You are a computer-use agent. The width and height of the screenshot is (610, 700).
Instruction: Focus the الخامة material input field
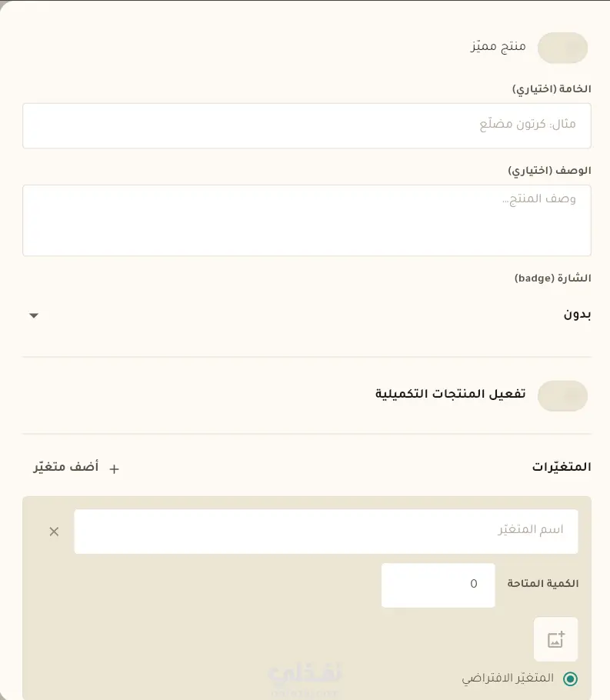click(307, 125)
